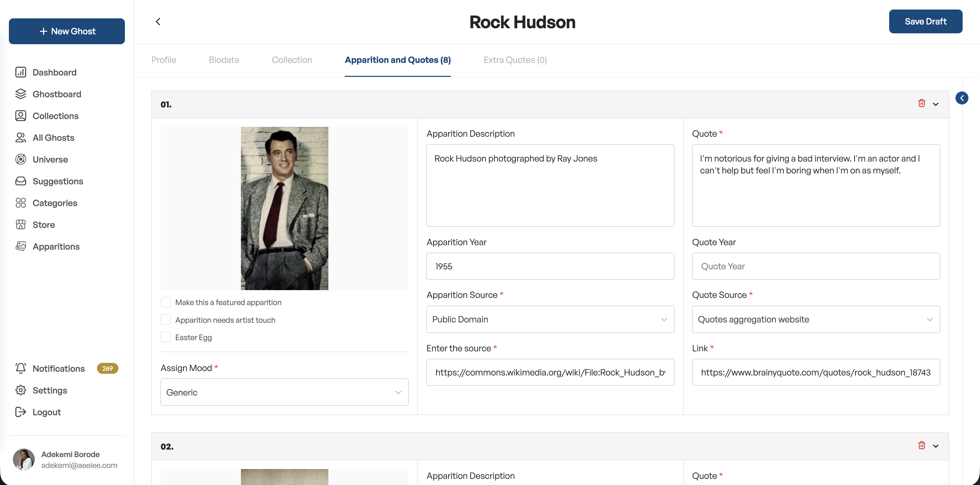
Task: Click the New Ghost button
Action: tap(67, 31)
